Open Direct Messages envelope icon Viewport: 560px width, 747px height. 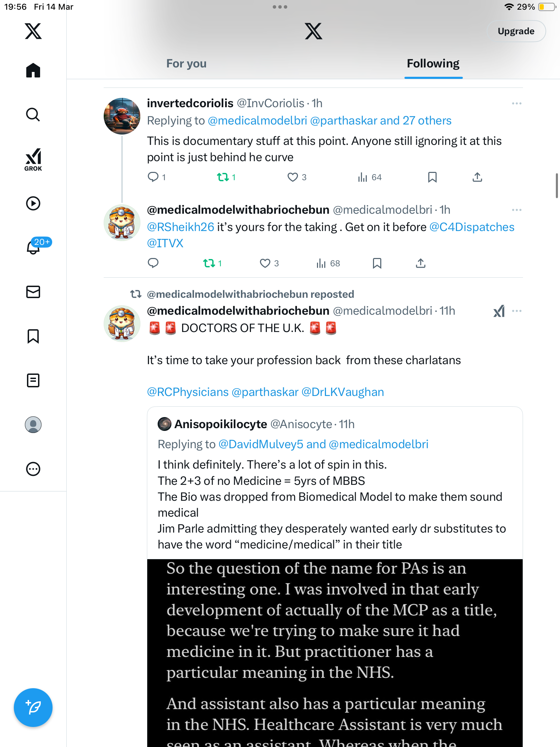pyautogui.click(x=33, y=292)
